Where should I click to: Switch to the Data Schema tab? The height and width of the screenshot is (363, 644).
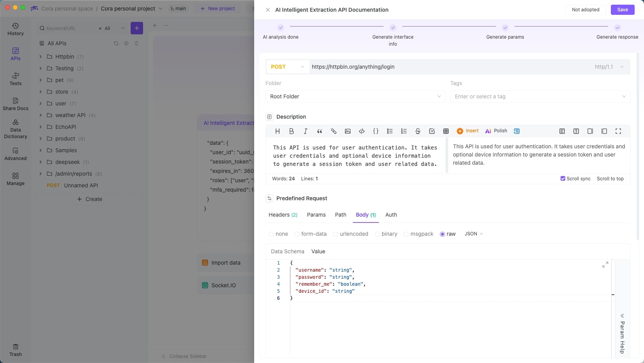coord(288,251)
